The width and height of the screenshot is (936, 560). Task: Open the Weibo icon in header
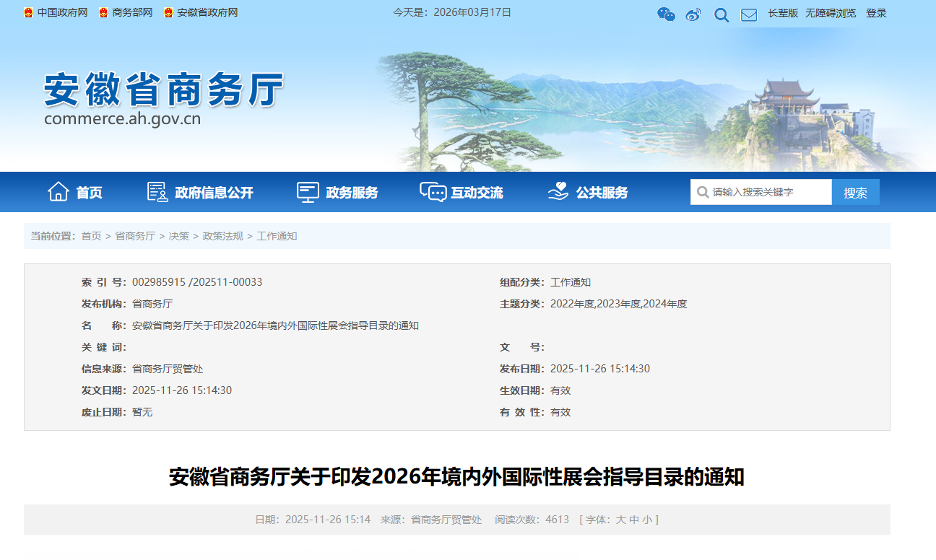(693, 14)
